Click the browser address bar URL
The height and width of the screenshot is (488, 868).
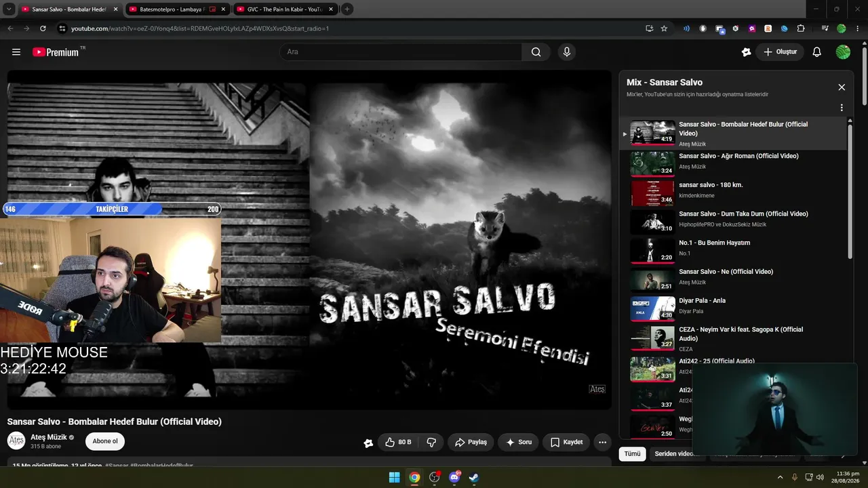200,28
